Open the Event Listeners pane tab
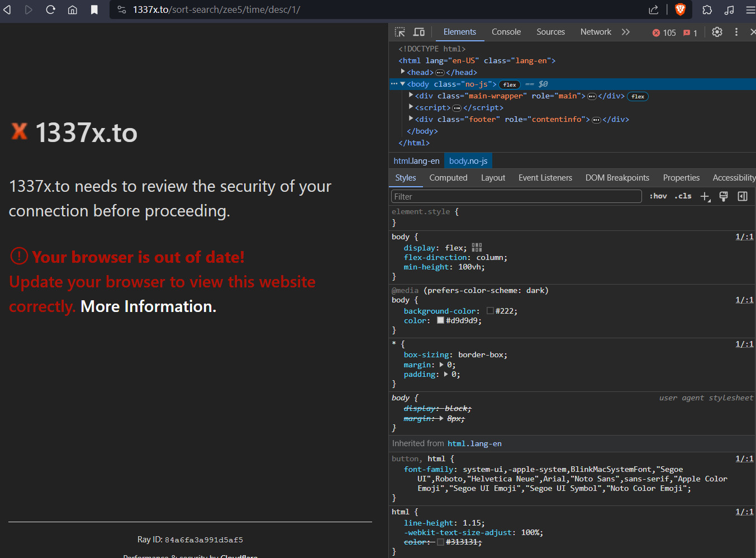The width and height of the screenshot is (756, 558). coord(545,178)
